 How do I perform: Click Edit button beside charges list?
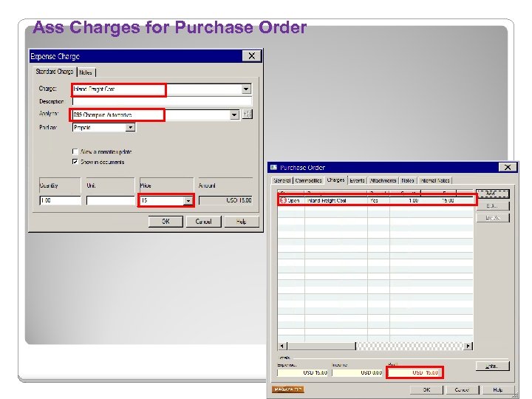[493, 206]
